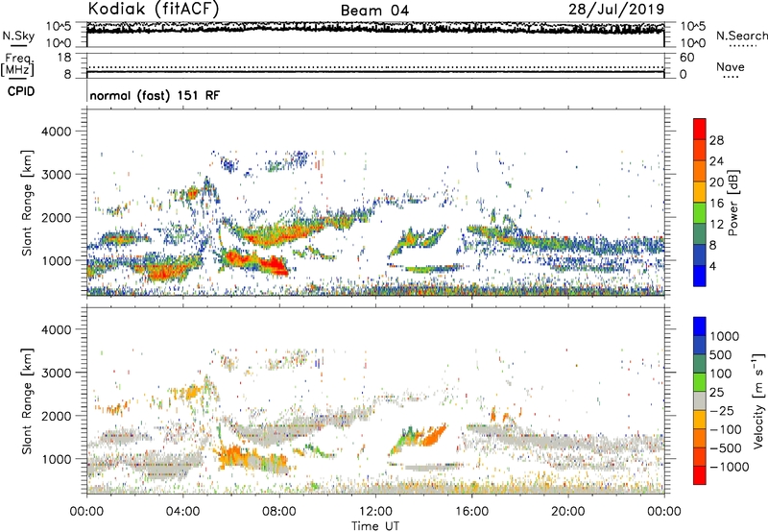Click the Velocity [m s⁻¹] colorbar title
768x532 pixels.
(758, 400)
